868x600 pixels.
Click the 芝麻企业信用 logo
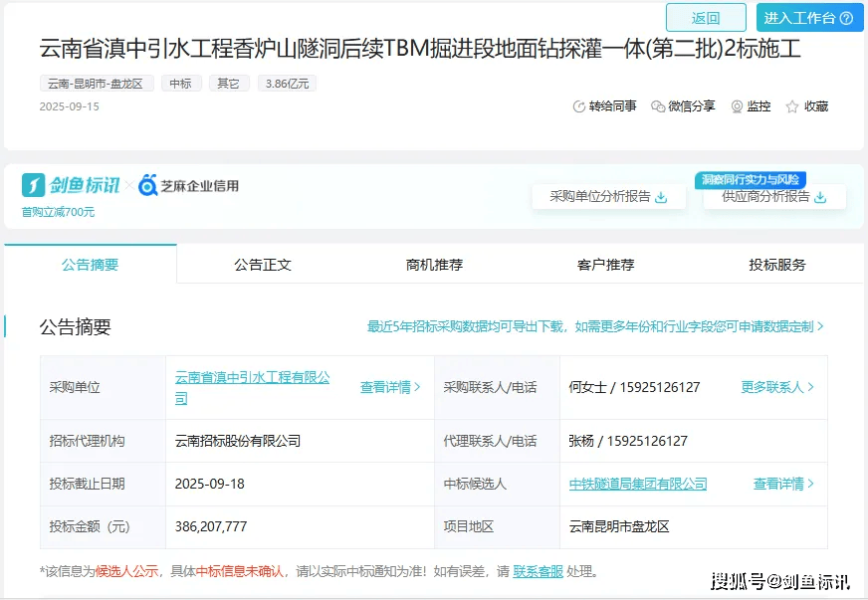pos(189,185)
